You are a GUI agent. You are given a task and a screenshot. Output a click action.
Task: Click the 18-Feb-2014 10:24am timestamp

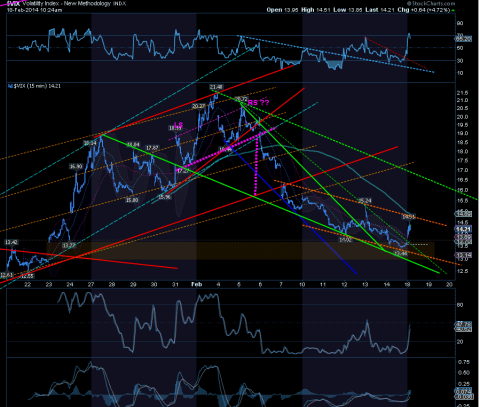point(34,10)
